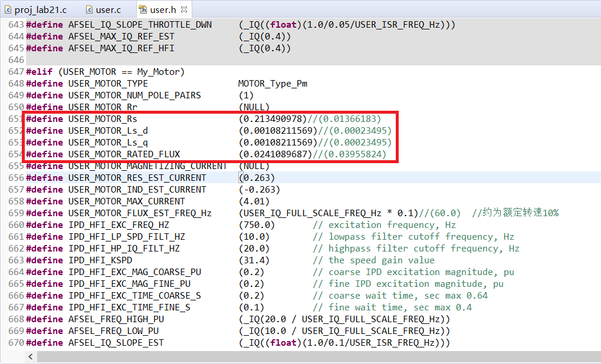Click the commented value 0.03955824
The image size is (601, 364).
(x=355, y=154)
